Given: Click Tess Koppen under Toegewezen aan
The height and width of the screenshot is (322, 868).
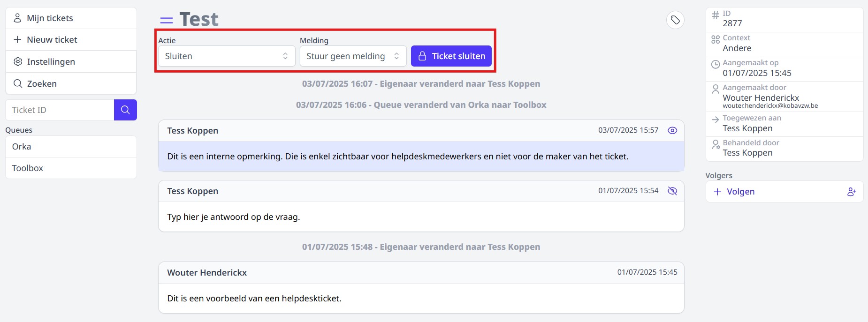Looking at the screenshot, I should click(x=747, y=128).
